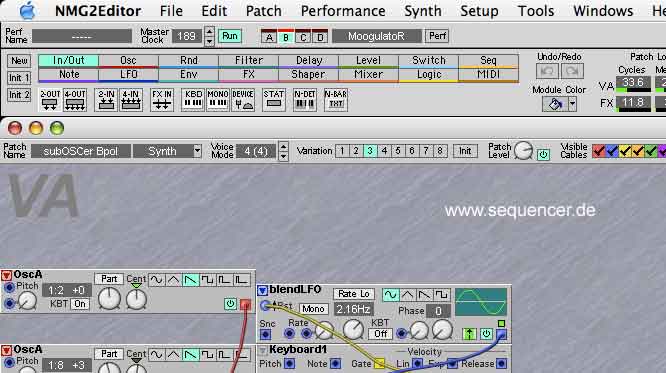Image resolution: width=666 pixels, height=373 pixels.
Task: Collapse the blendLFO module triangle
Action: coord(262,290)
